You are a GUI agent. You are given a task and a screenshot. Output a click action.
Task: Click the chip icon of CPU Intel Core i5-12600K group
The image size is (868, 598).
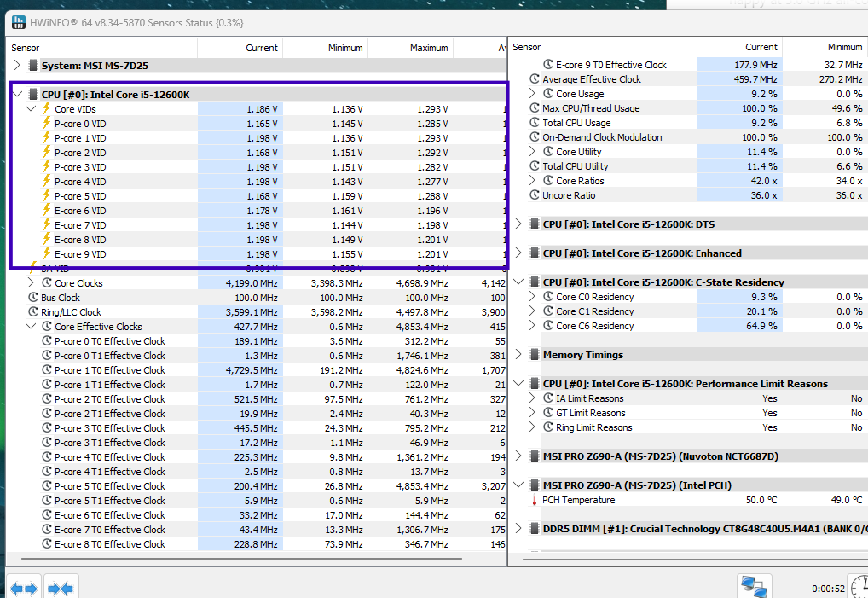(x=33, y=94)
